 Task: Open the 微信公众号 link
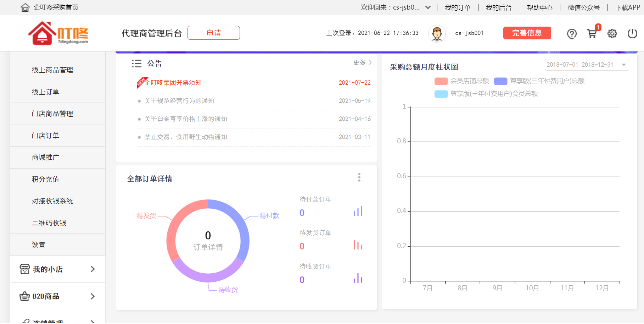pos(584,7)
